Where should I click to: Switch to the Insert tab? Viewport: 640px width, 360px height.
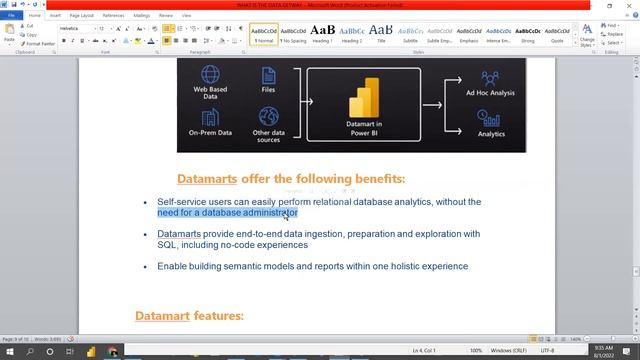tap(55, 15)
